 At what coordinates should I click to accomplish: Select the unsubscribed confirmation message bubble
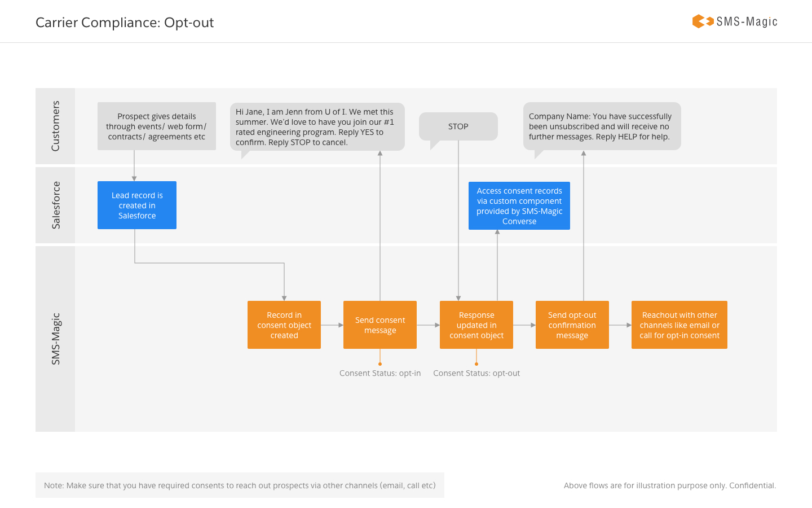602,126
